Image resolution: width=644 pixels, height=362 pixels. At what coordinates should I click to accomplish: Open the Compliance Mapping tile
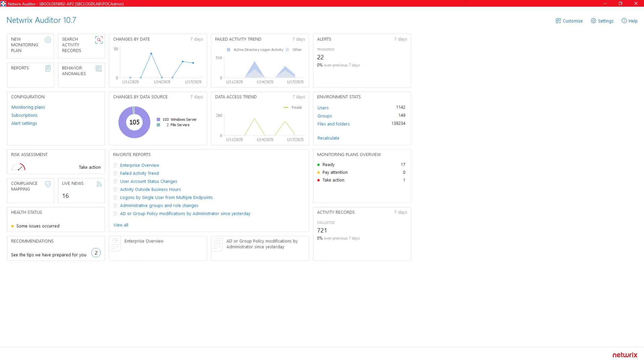[x=31, y=190]
